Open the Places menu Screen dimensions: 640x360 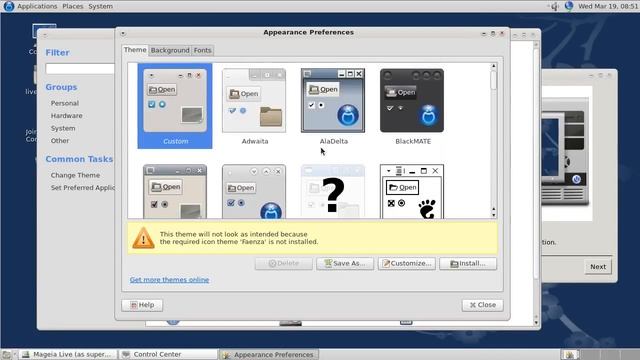(x=73, y=6)
